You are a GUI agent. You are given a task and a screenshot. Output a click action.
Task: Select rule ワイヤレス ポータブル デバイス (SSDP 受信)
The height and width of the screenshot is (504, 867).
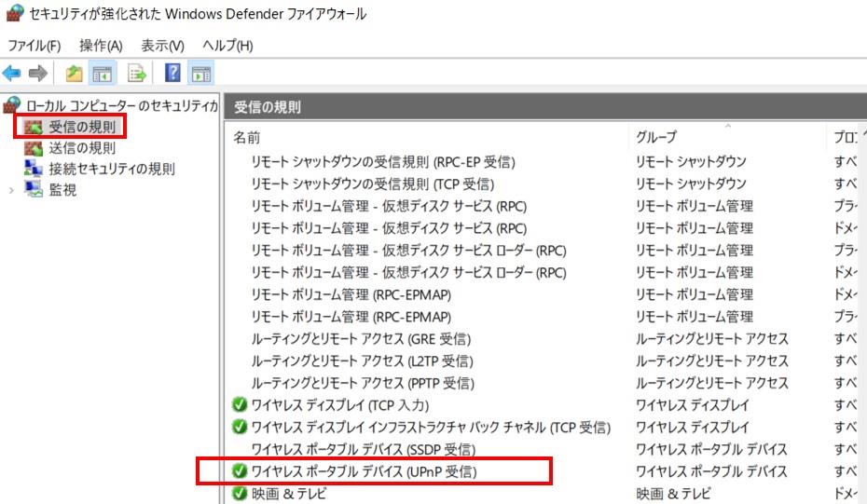(x=364, y=449)
